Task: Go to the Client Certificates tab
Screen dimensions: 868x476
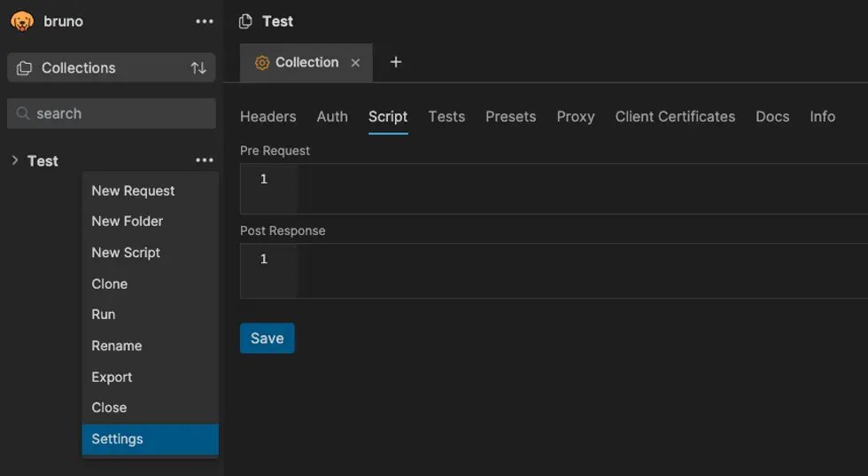Action: [x=675, y=116]
